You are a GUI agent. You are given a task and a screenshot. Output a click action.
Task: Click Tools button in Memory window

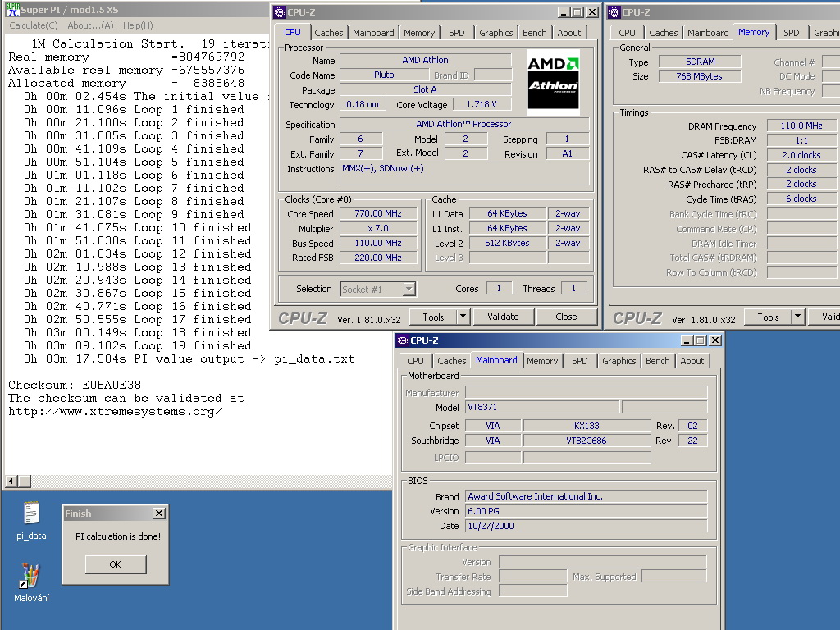[x=768, y=317]
